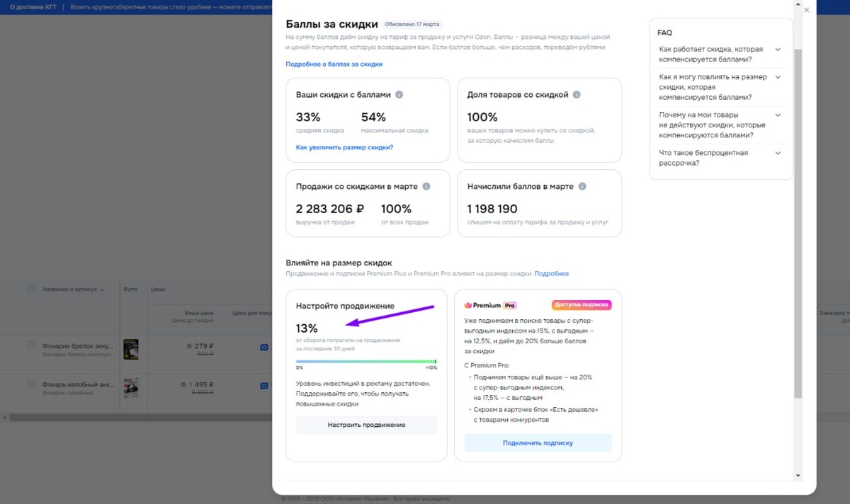Click the blue badge in Фонарик брелок row
850x504 pixels.
pyautogui.click(x=264, y=347)
